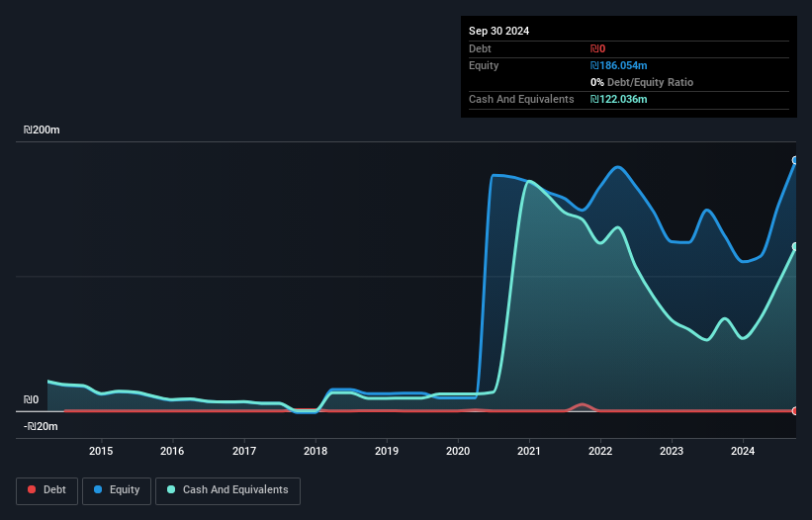The width and height of the screenshot is (812, 520).
Task: Click the Equity row label in tooltip
Action: [x=484, y=65]
